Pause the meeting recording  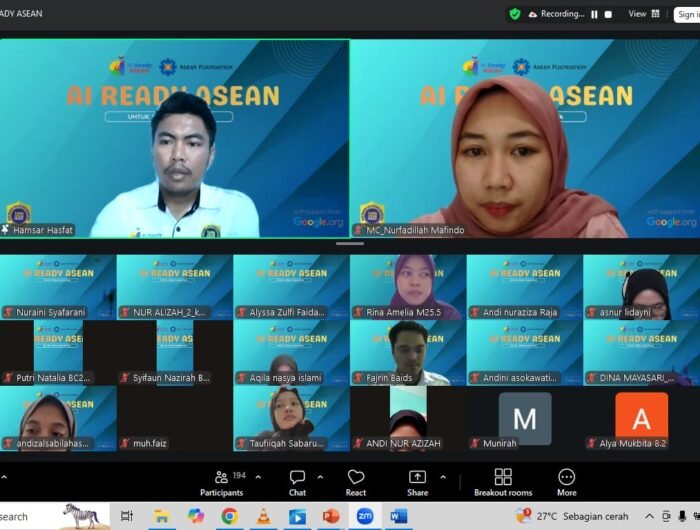coord(594,15)
